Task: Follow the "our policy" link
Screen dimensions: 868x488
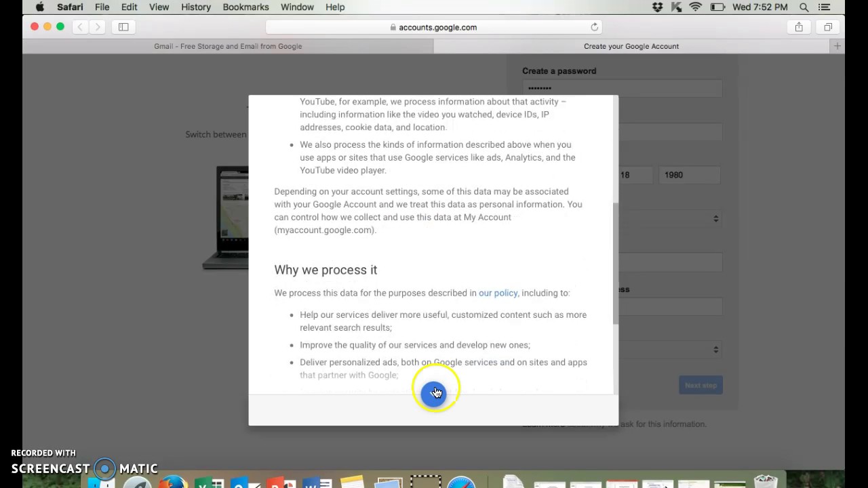Action: tap(498, 293)
